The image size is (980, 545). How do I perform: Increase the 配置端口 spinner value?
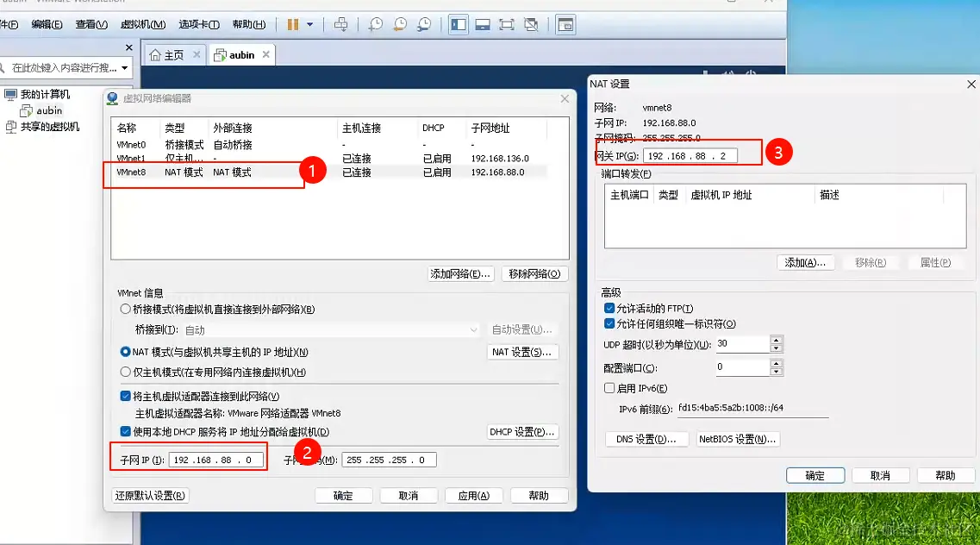click(777, 364)
